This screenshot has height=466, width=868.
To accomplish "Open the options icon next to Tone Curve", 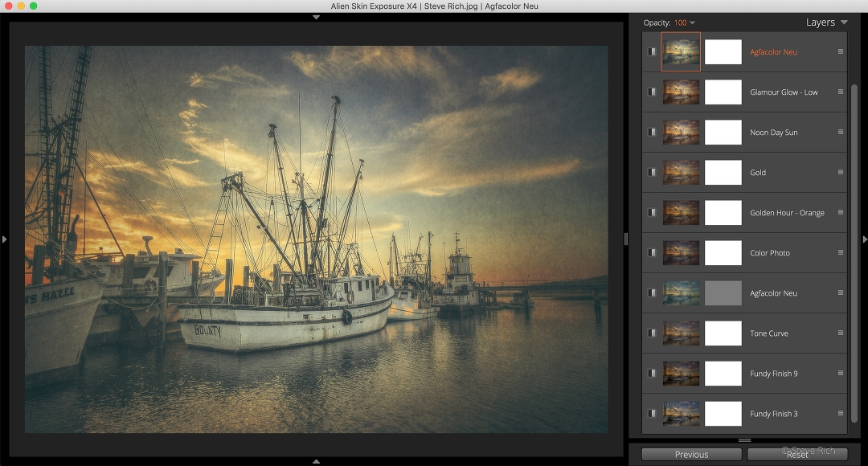I will [841, 333].
